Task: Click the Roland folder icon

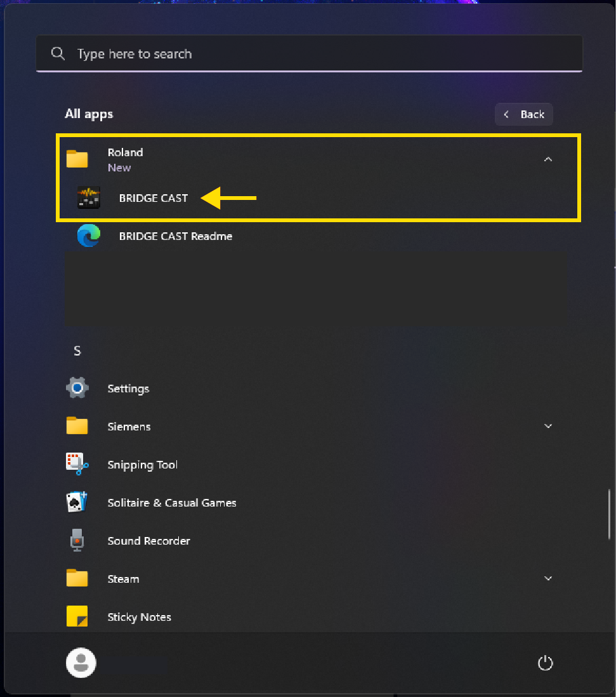Action: click(77, 159)
